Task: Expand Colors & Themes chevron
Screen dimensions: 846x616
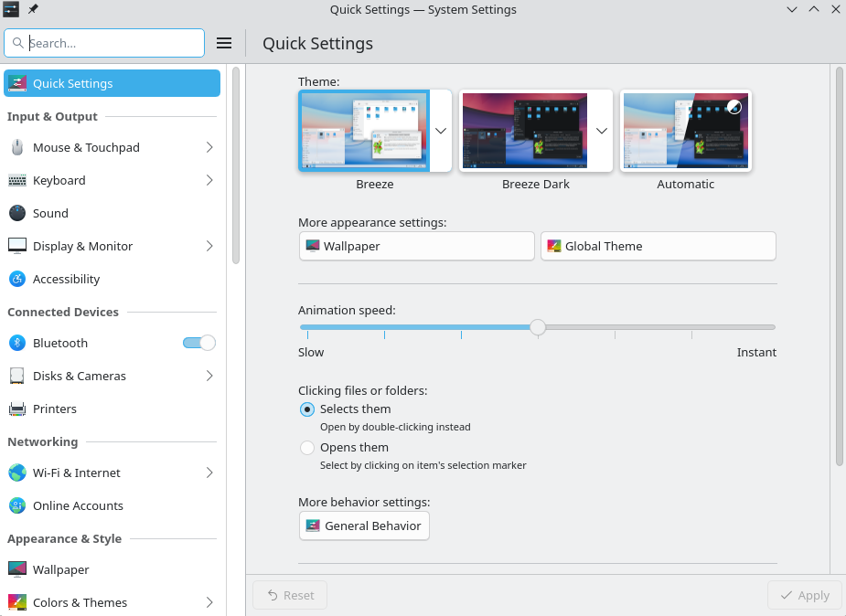Action: pos(209,602)
